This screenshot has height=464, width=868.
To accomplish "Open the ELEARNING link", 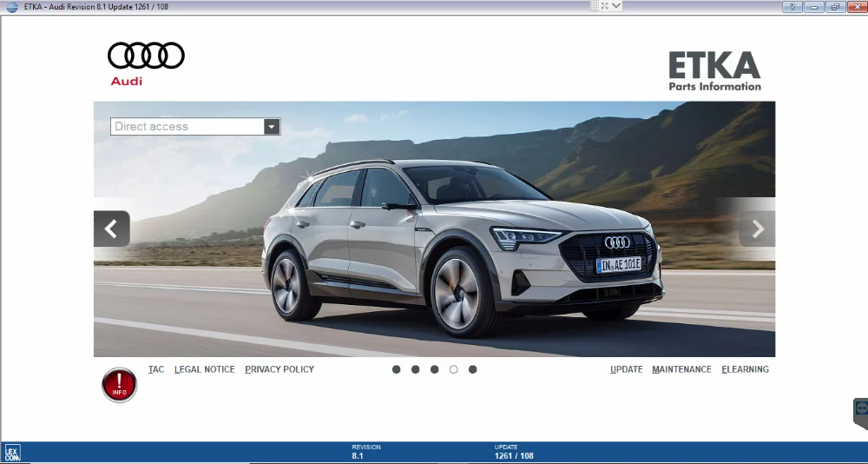I will 745,369.
